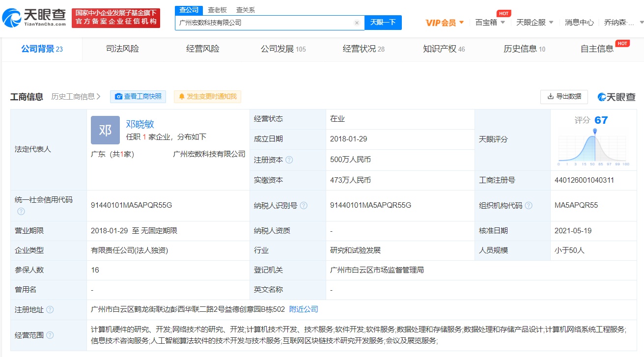Select 成立日期 value 2018-01-29
The image size is (644, 357).
click(349, 139)
